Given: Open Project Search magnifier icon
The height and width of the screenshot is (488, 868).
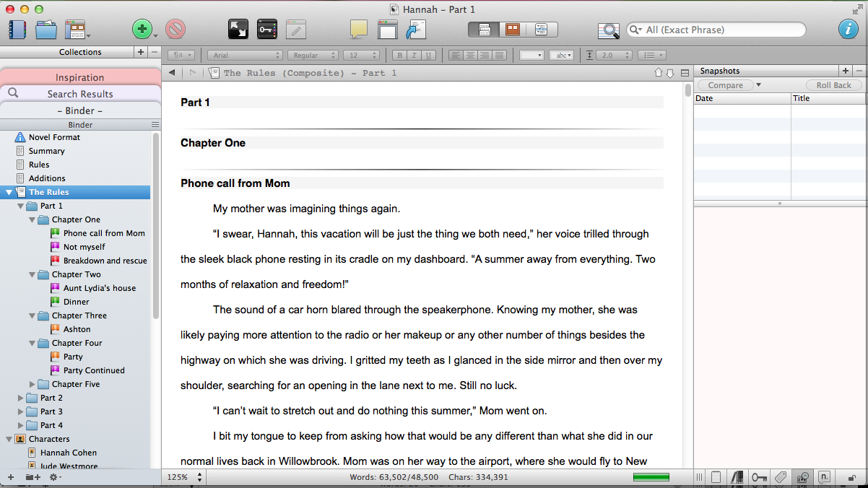Looking at the screenshot, I should [x=609, y=30].
